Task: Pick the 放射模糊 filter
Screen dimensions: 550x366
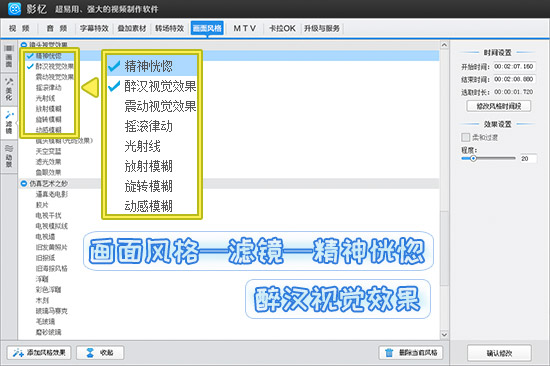Action: pyautogui.click(x=48, y=108)
